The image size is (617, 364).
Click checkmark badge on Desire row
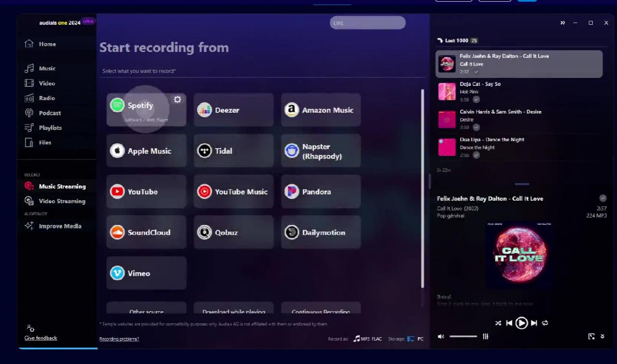click(x=476, y=127)
